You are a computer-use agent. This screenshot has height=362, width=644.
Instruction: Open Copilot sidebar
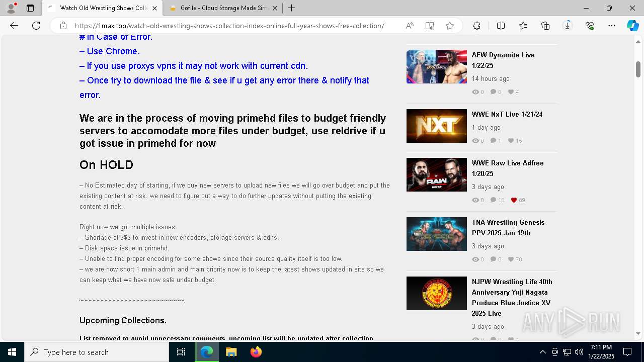(632, 26)
